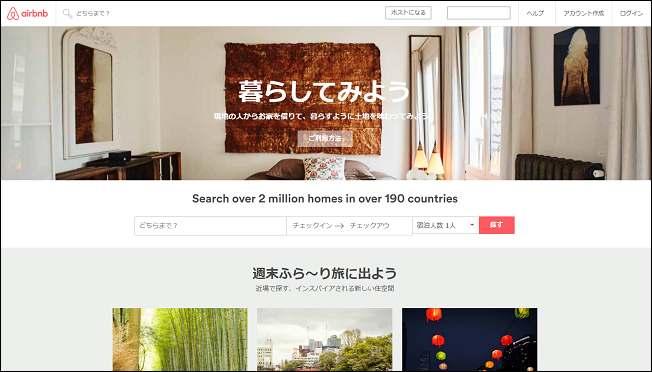Image resolution: width=652 pixels, height=372 pixels.
Task: Open the Airbnb logo home link
Action: [x=27, y=13]
